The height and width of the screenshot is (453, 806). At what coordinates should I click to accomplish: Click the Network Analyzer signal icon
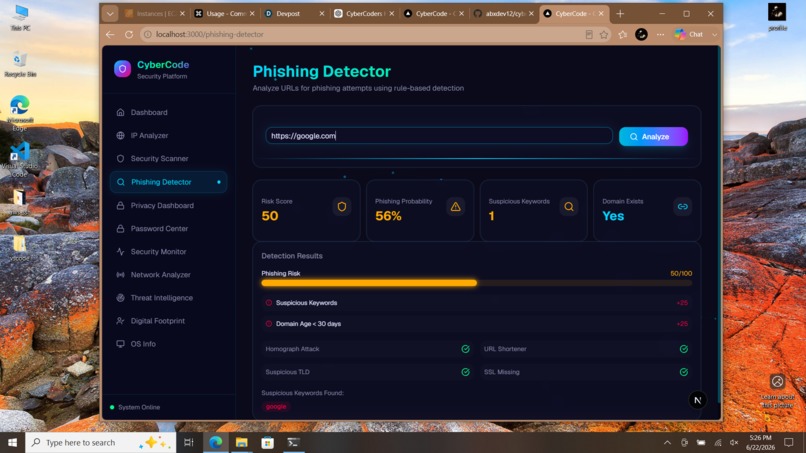[120, 275]
